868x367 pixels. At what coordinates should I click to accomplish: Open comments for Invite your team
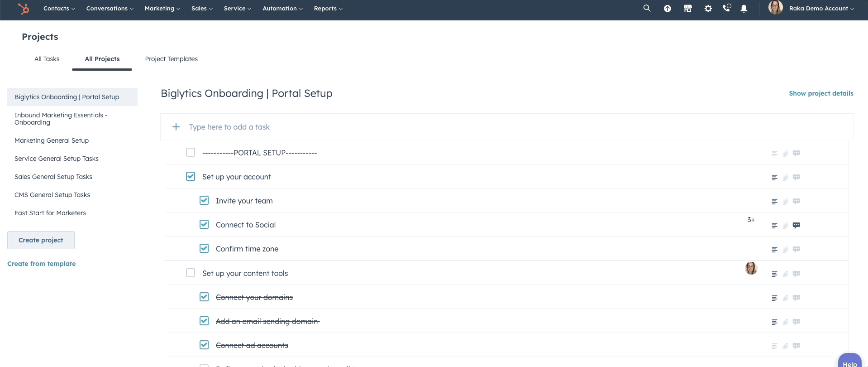pyautogui.click(x=796, y=201)
